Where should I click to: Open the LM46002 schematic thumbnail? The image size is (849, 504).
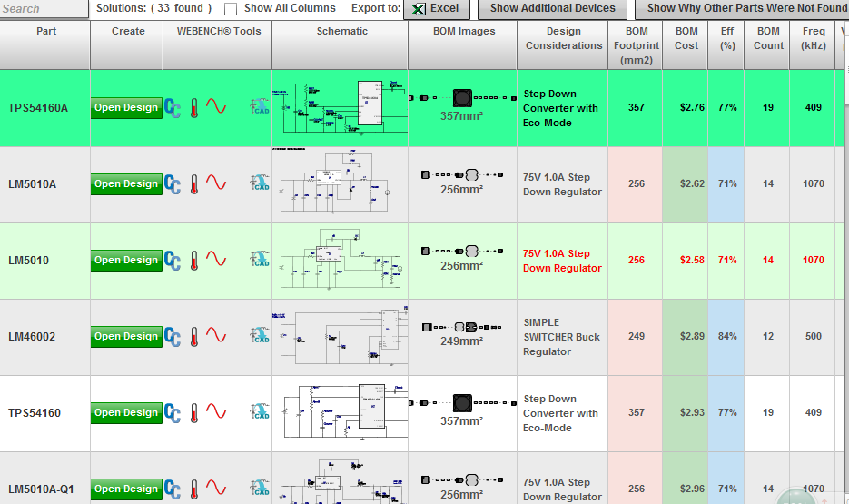click(340, 336)
